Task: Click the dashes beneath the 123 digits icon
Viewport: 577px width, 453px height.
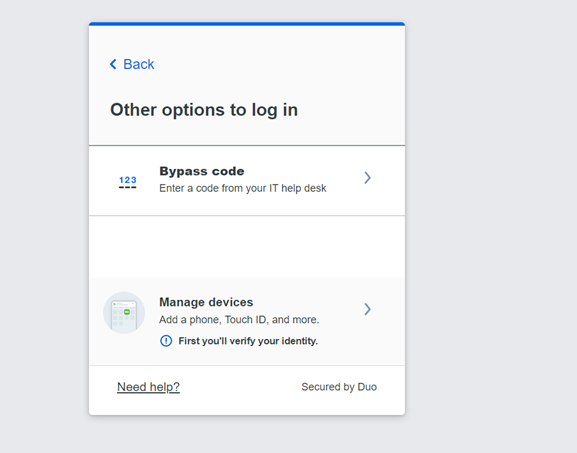Action: click(x=128, y=187)
